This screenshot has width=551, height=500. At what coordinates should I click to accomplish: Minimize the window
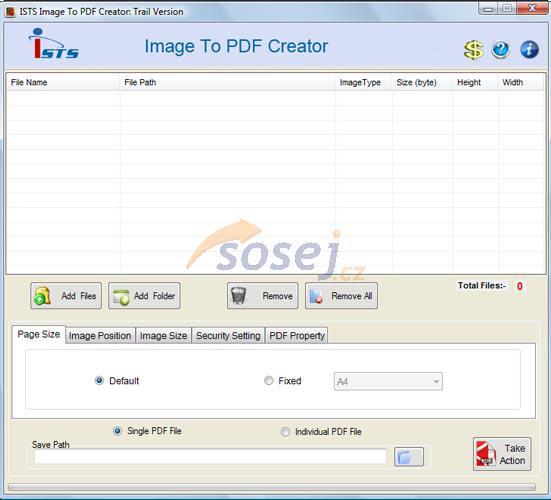click(488, 8)
